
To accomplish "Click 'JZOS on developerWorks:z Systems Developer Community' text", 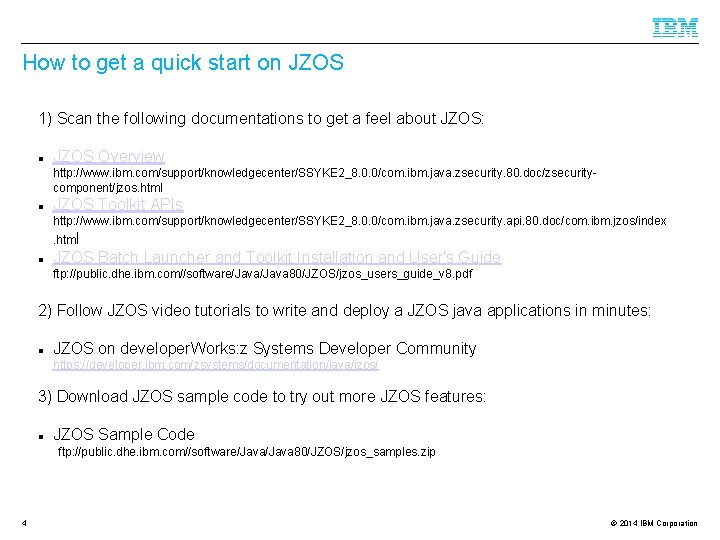I will pyautogui.click(x=265, y=349).
